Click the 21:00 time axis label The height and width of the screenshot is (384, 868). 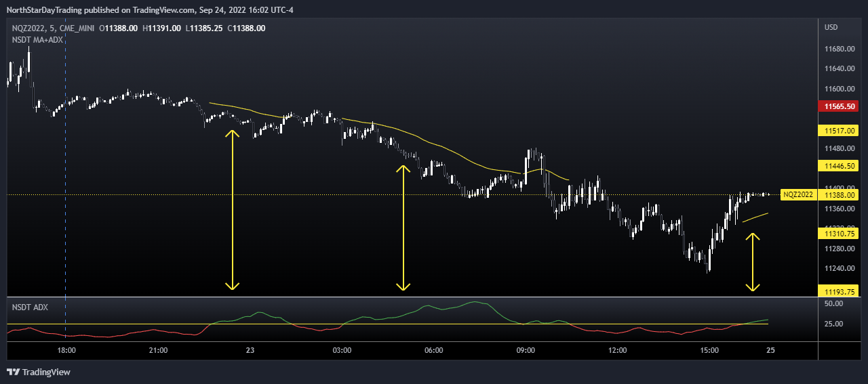[158, 350]
